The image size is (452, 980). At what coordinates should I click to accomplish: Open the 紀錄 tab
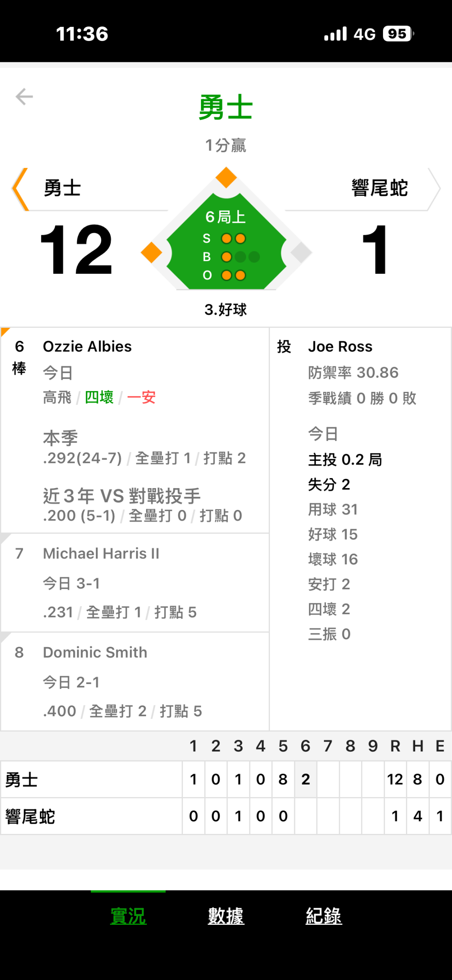(324, 916)
